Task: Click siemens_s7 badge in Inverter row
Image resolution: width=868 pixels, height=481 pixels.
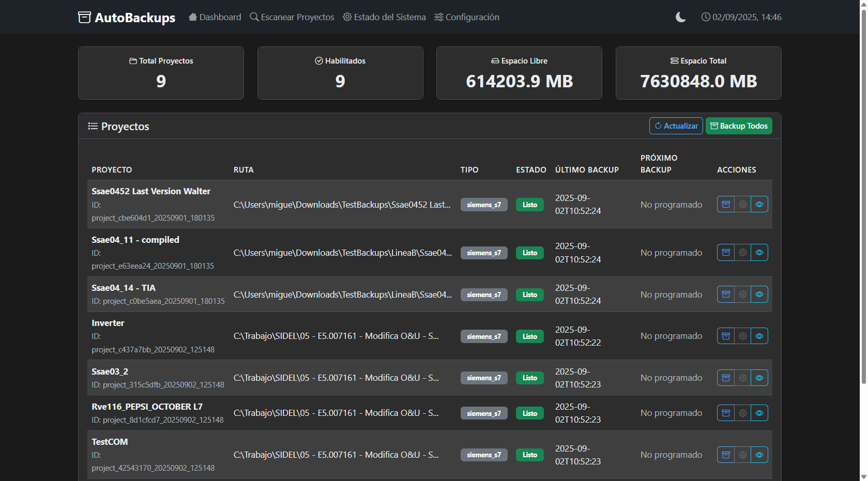Action: click(x=484, y=336)
